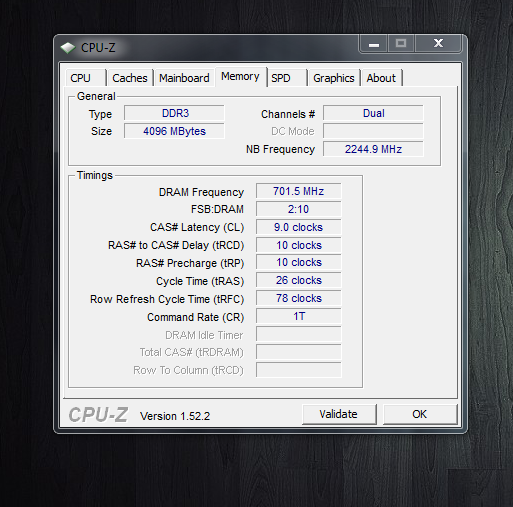This screenshot has height=507, width=513.
Task: Switch to the CPU tab
Action: (x=86, y=78)
